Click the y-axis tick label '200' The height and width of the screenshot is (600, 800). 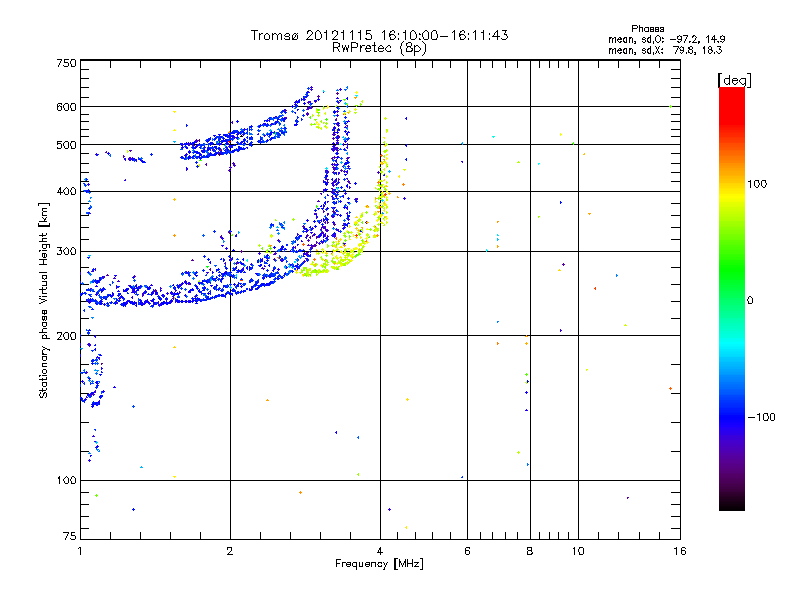coord(66,336)
